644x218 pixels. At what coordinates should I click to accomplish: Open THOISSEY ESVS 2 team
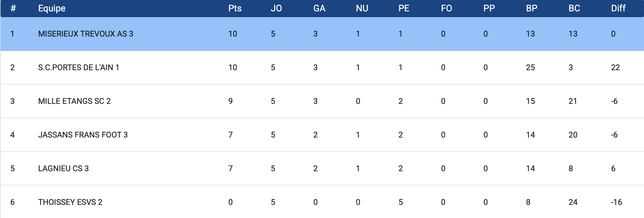[x=70, y=202]
